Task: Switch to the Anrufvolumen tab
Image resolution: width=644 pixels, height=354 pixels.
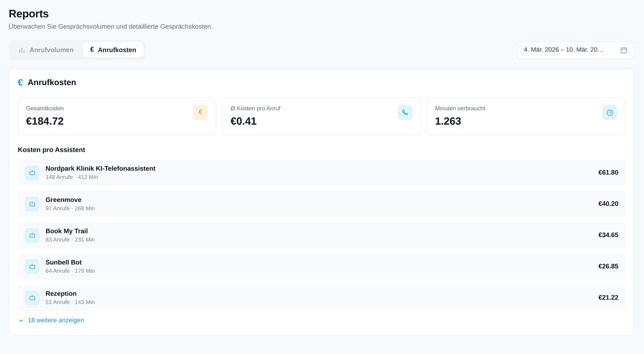Action: click(x=46, y=50)
